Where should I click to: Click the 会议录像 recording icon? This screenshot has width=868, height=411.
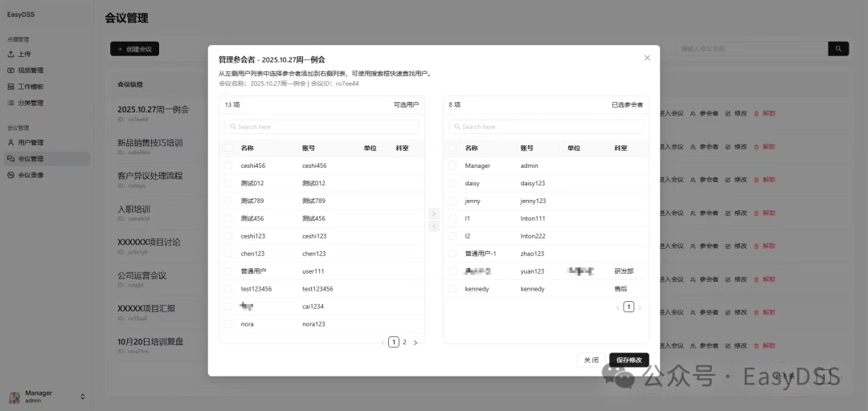11,174
